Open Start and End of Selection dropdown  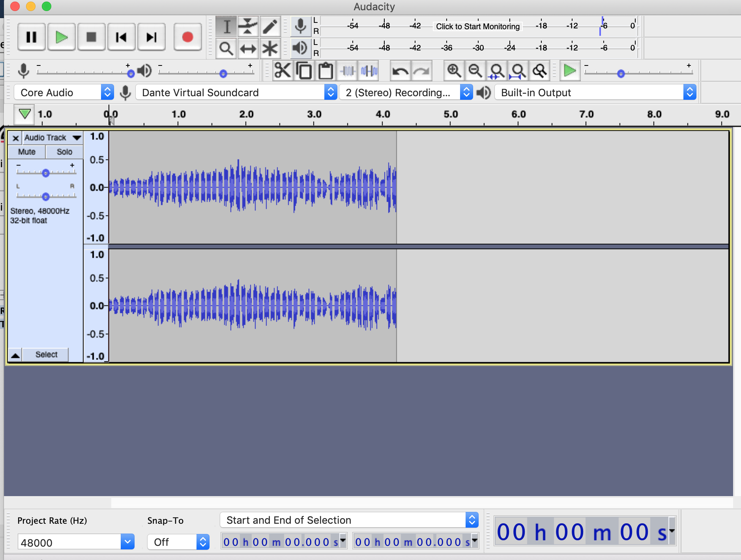click(x=350, y=520)
